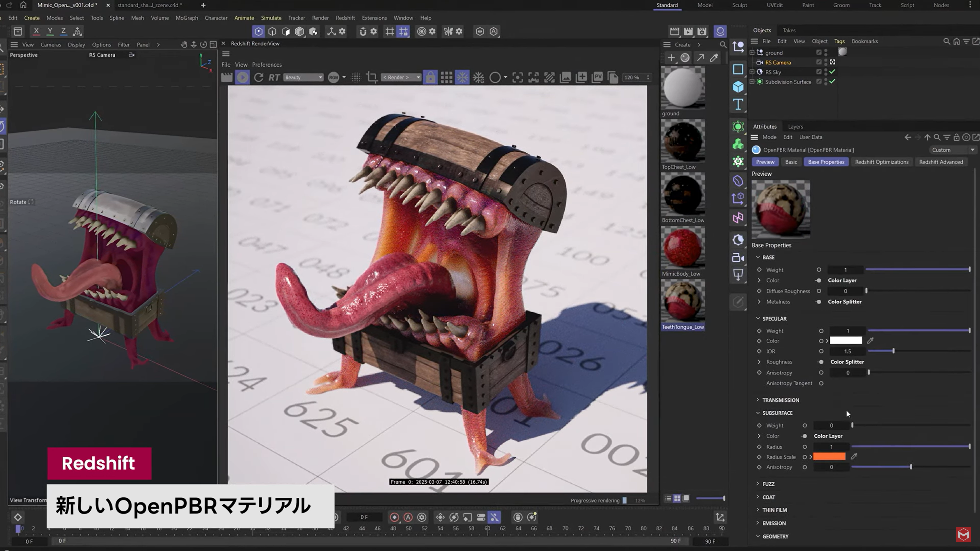Viewport: 980px width, 551px height.
Task: Open the MoGraph menu
Action: [x=186, y=18]
